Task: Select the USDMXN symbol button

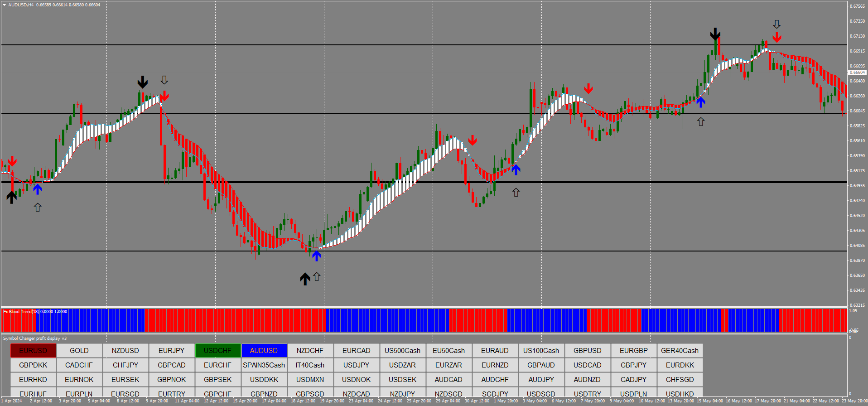Action: point(310,380)
